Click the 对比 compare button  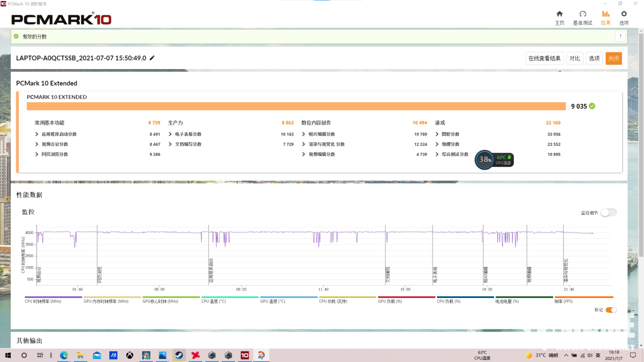click(x=575, y=58)
